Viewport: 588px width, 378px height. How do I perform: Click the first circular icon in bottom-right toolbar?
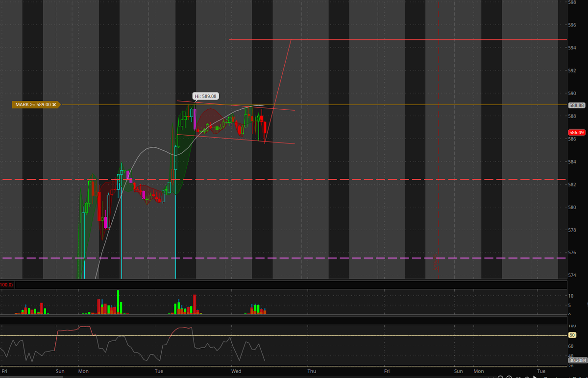point(500,377)
